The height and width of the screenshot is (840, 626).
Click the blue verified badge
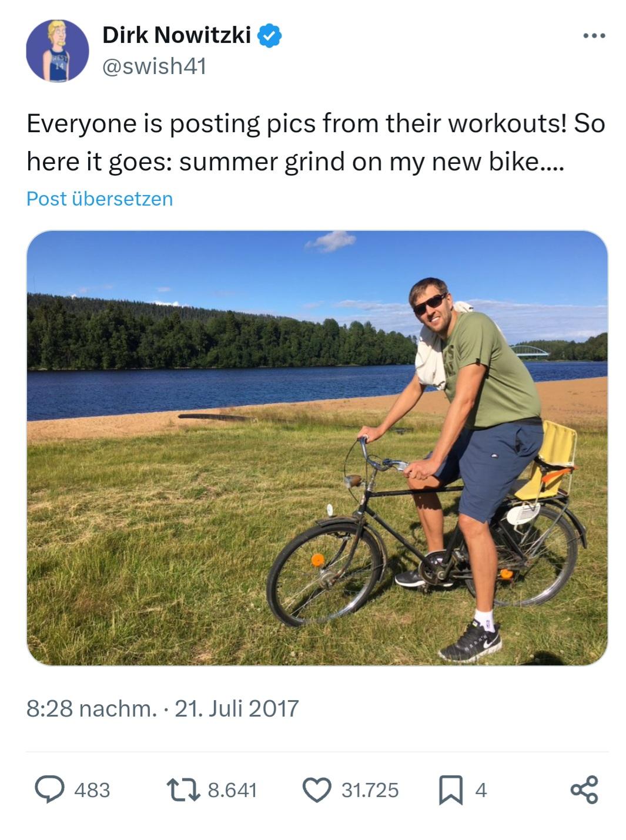tap(270, 35)
